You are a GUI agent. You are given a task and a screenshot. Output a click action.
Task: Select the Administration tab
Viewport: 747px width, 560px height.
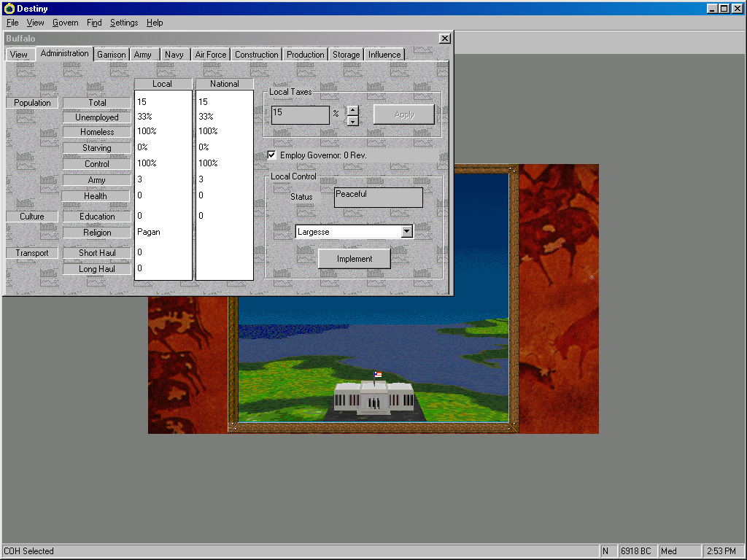coord(64,53)
